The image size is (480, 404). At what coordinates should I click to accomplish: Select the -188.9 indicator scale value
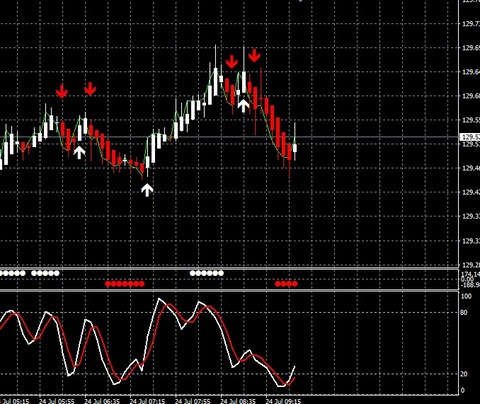point(470,285)
